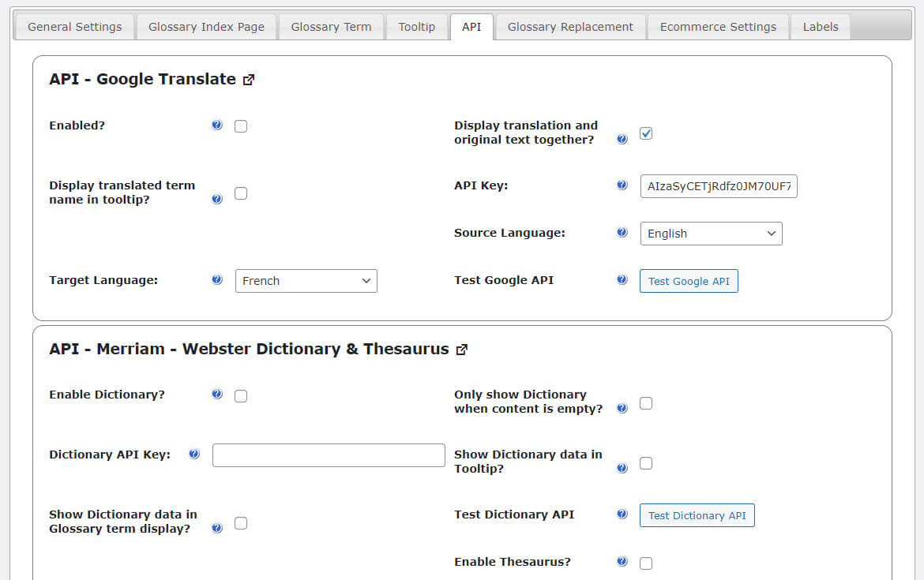The image size is (924, 580).
Task: Uncheck display translation and original text together
Action: (x=646, y=133)
